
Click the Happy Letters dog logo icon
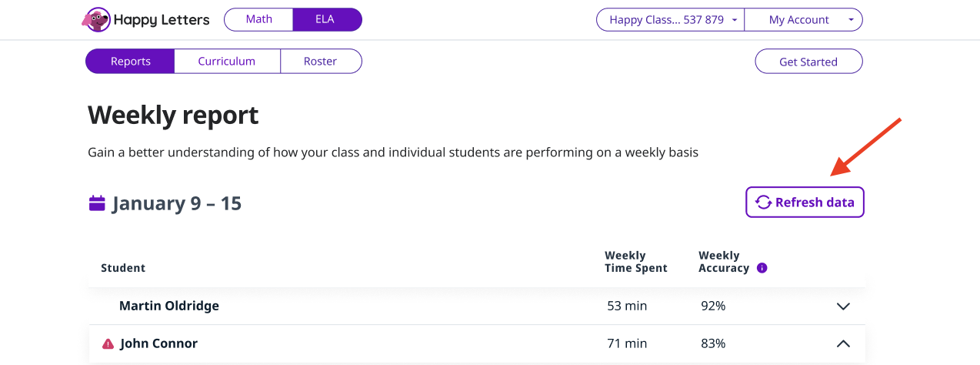pos(96,20)
